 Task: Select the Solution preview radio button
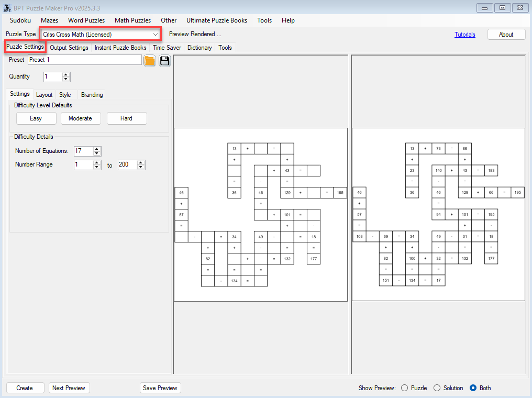[x=437, y=388]
